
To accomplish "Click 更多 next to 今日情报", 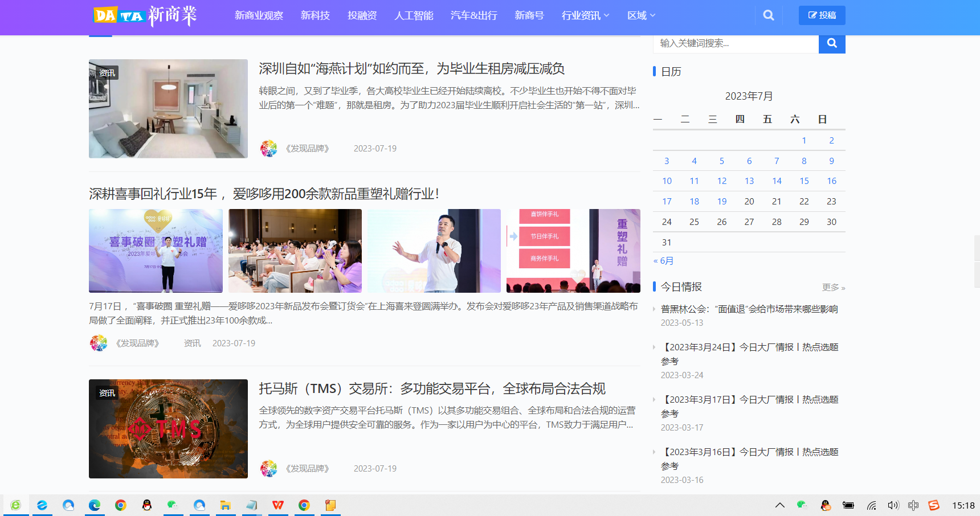I will (833, 288).
